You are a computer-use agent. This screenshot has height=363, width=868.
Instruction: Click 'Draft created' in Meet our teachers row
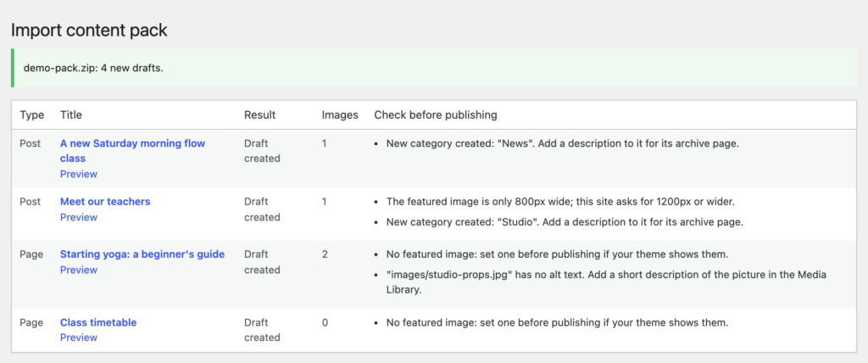(x=263, y=209)
